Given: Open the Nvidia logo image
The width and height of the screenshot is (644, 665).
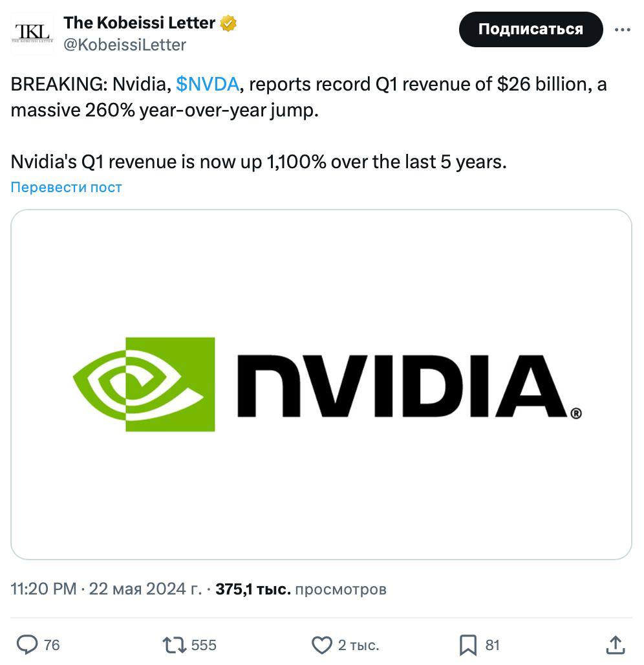Looking at the screenshot, I should point(321,384).
